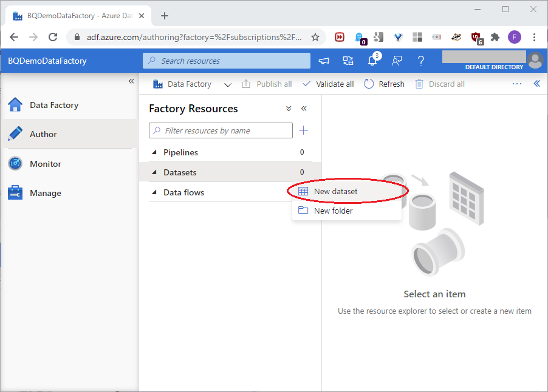Open the help question mark icon

tap(420, 61)
